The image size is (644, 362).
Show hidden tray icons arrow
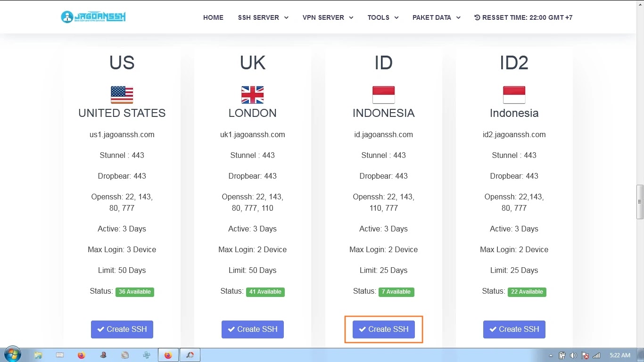click(551, 355)
